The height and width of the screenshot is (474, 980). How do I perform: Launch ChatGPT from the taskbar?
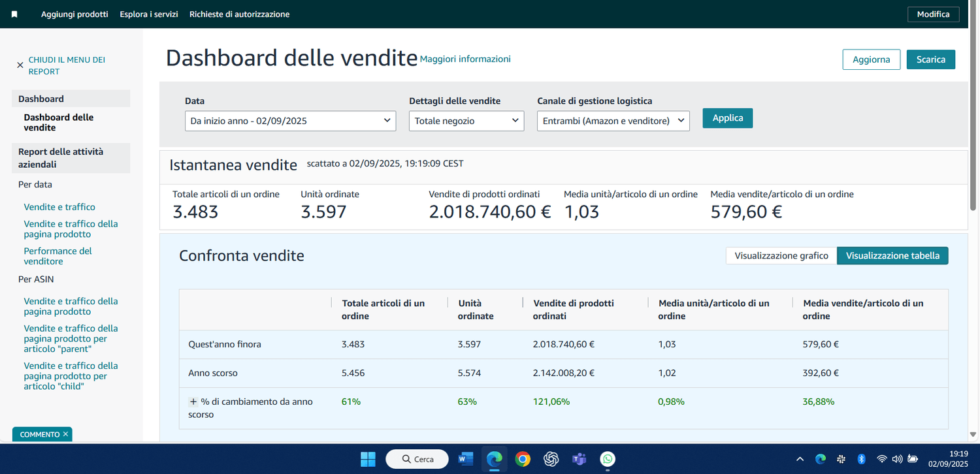pyautogui.click(x=551, y=459)
